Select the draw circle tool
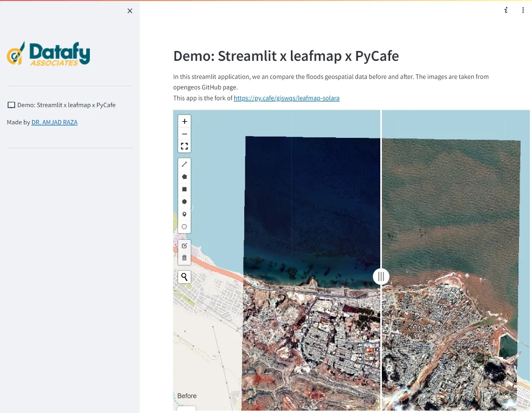532x413 pixels. 184,202
